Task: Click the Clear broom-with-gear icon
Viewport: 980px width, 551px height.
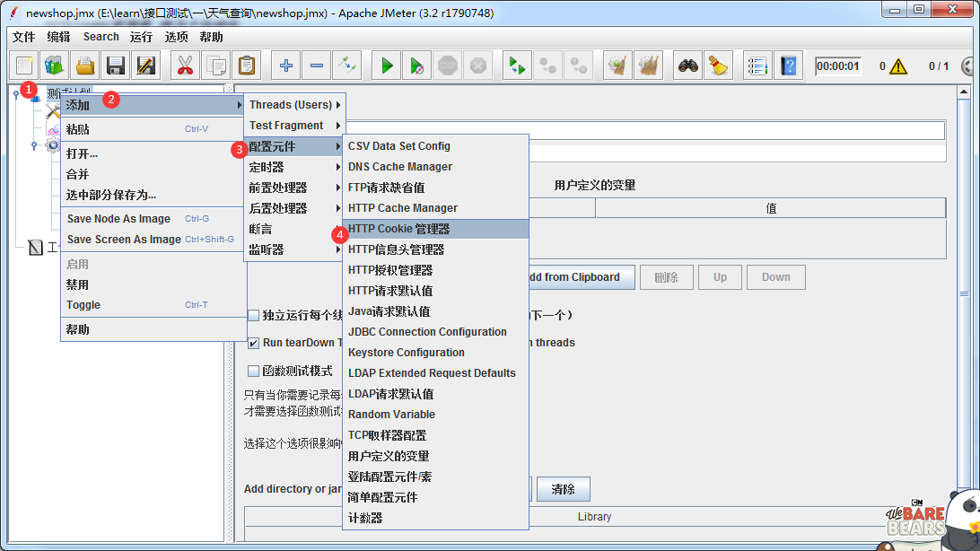Action: point(617,66)
